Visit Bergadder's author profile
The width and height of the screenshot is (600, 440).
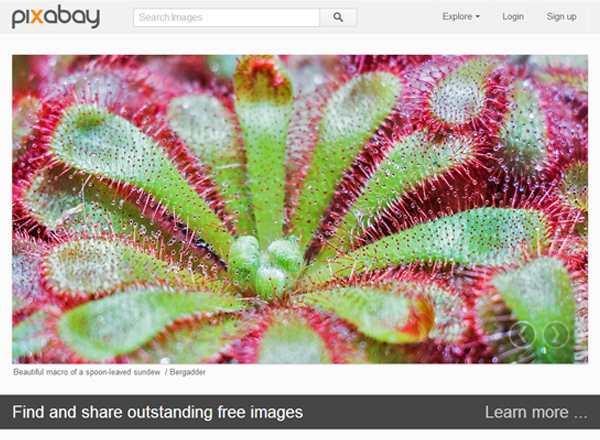click(188, 372)
